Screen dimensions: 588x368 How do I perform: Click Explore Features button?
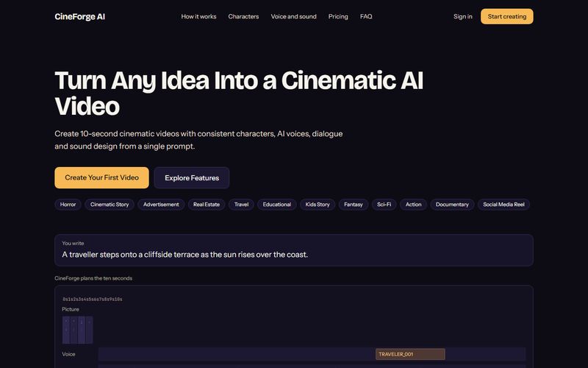[192, 177]
